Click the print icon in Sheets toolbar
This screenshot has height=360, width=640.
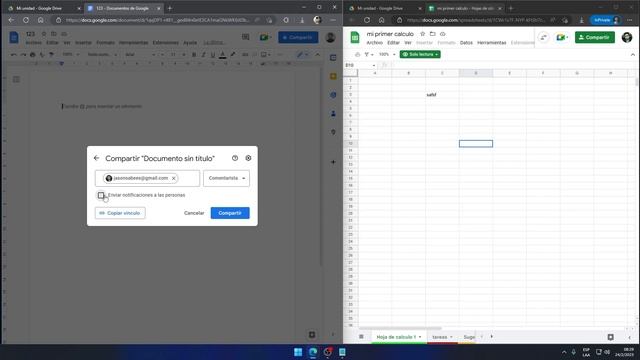(358, 54)
